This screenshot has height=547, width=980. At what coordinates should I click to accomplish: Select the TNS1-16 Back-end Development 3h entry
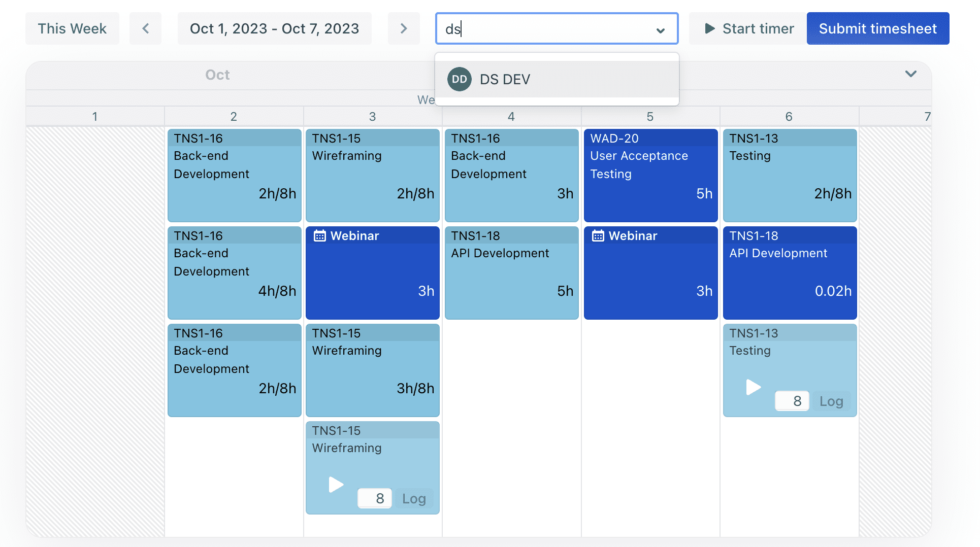(511, 175)
